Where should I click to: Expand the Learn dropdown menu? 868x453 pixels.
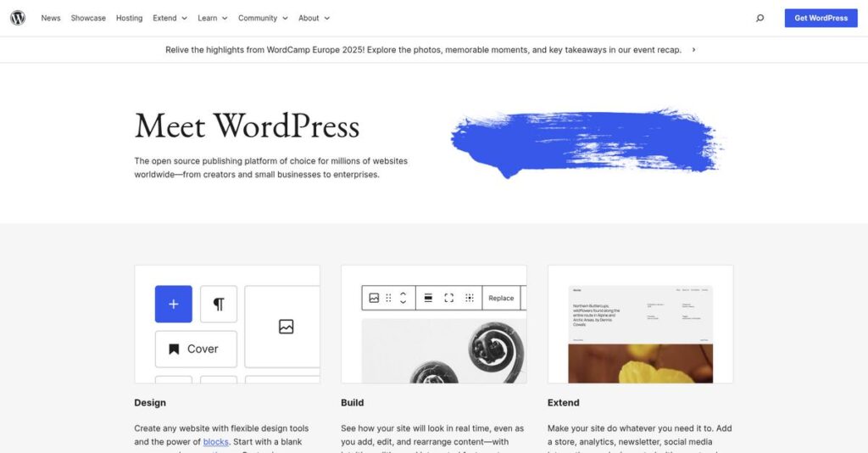(212, 18)
